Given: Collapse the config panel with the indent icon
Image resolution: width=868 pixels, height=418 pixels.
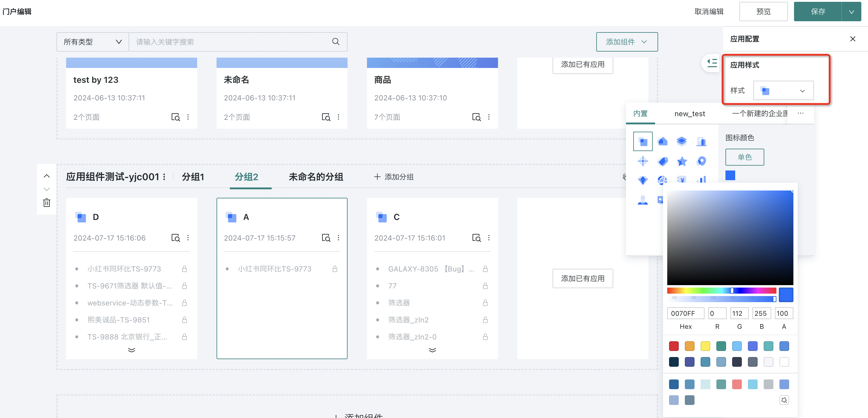Looking at the screenshot, I should [712, 63].
